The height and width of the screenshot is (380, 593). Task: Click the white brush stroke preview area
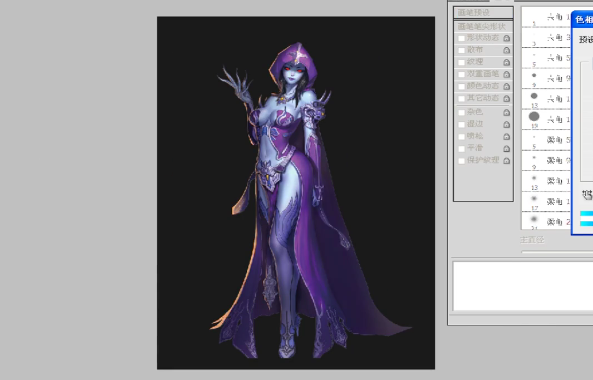(523, 286)
